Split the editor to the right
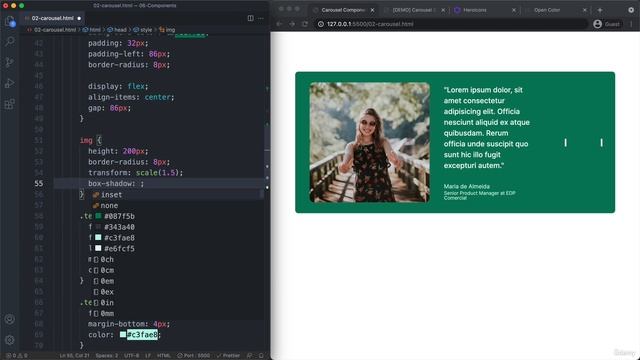640x360 pixels. coord(250,18)
